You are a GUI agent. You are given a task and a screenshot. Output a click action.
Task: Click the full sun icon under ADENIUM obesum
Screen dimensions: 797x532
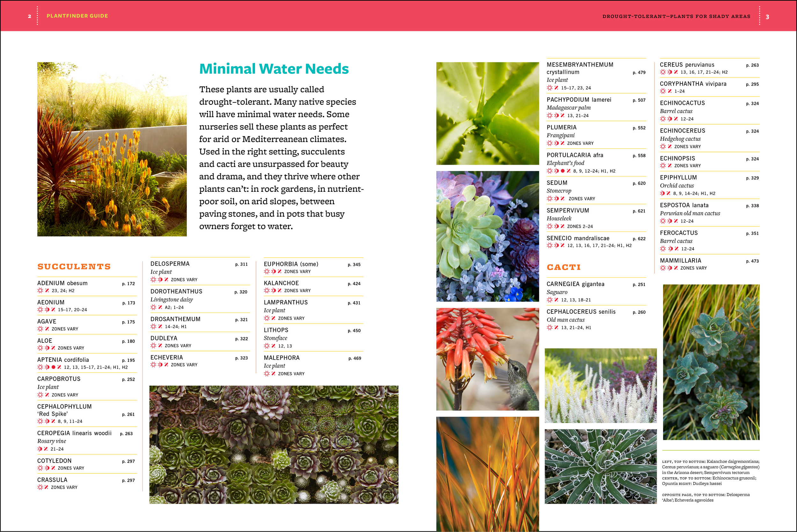point(40,291)
